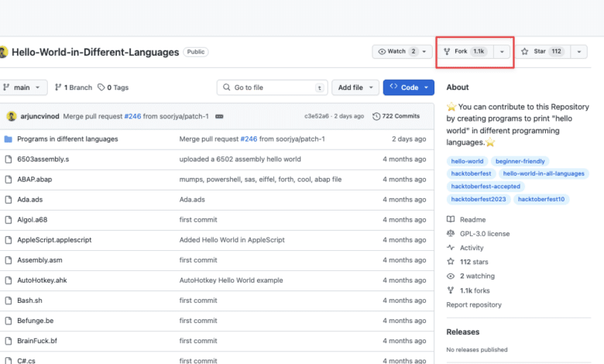Click the history clock icon beside 722 Commits
604x364 pixels.
[x=376, y=116]
